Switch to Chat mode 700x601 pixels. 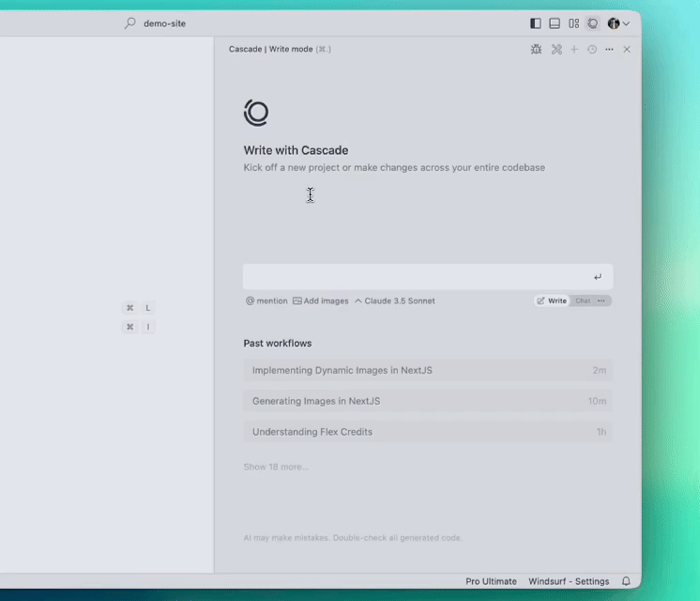pyautogui.click(x=583, y=300)
